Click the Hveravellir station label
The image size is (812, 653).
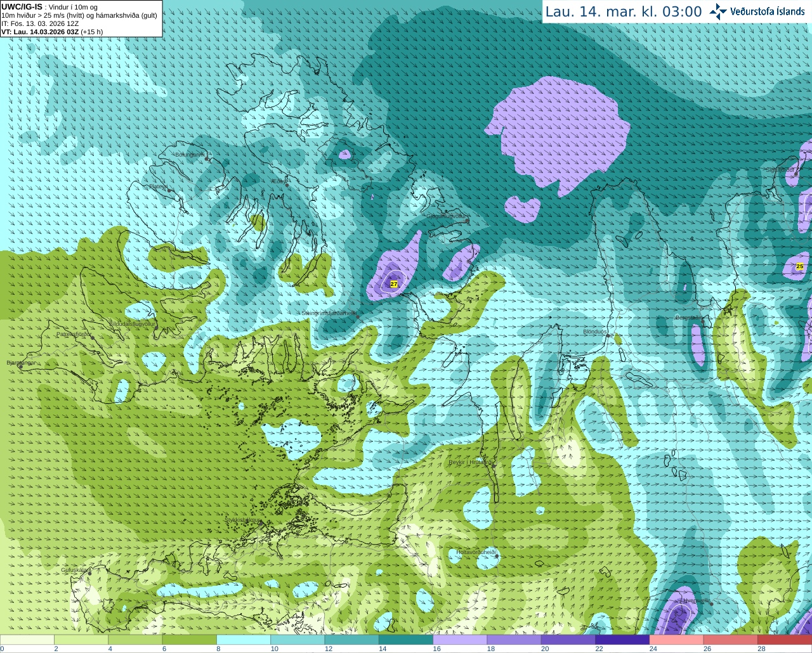(697, 600)
